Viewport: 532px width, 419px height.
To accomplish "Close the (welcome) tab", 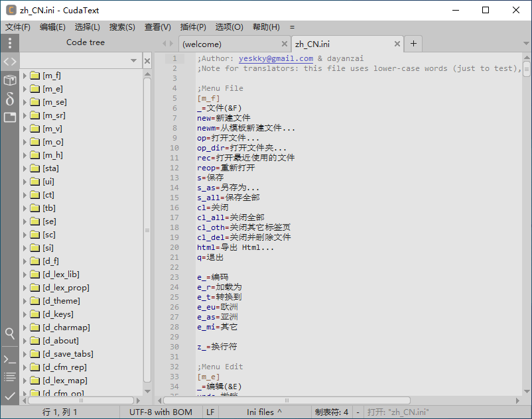I will [285, 44].
